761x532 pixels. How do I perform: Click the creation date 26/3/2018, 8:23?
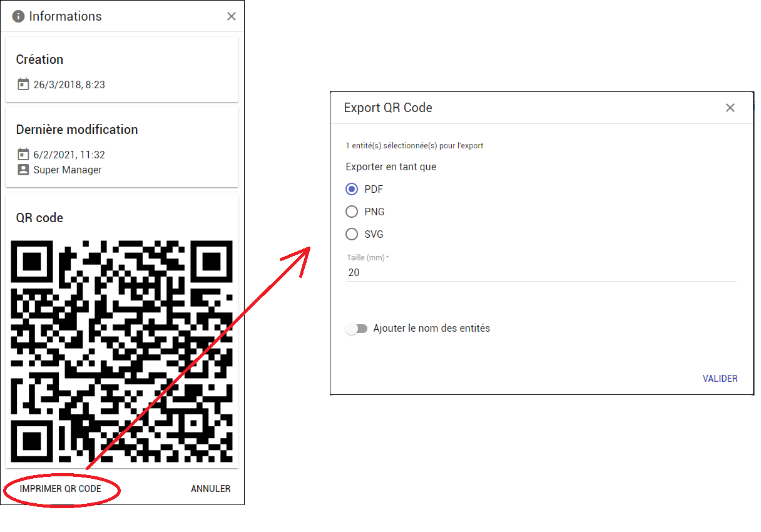click(x=69, y=84)
